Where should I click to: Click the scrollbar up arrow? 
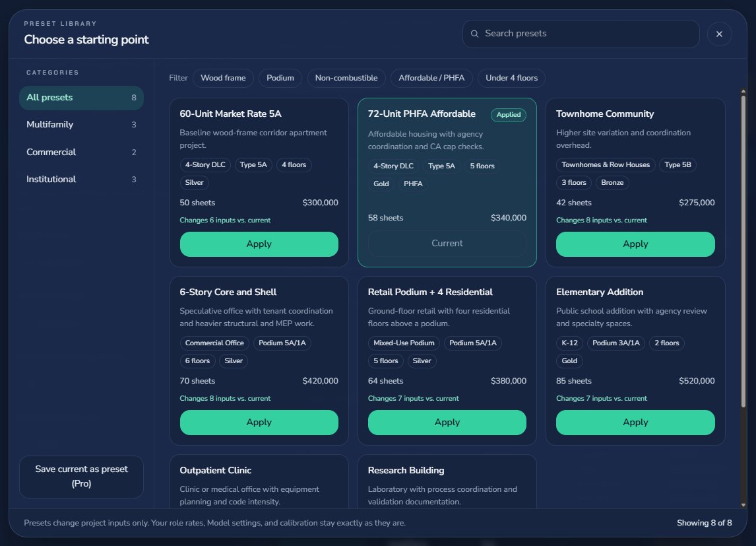click(743, 91)
